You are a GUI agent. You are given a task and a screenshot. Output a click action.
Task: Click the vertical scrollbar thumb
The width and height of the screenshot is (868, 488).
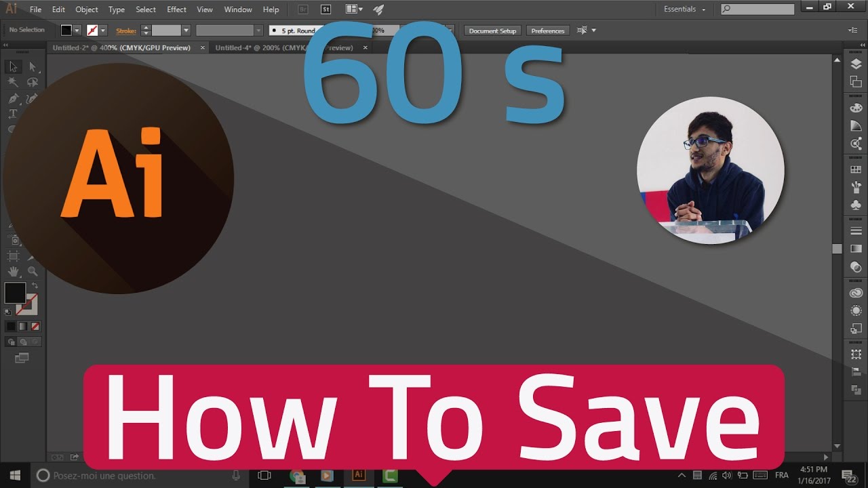coord(837,249)
